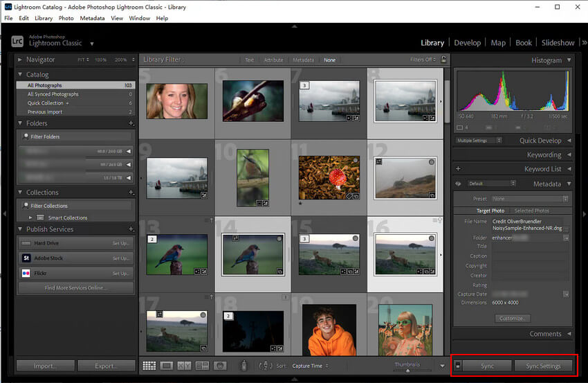Select the orange hoodie portrait thumbnail
This screenshot has height=383, width=588.
[x=329, y=330]
